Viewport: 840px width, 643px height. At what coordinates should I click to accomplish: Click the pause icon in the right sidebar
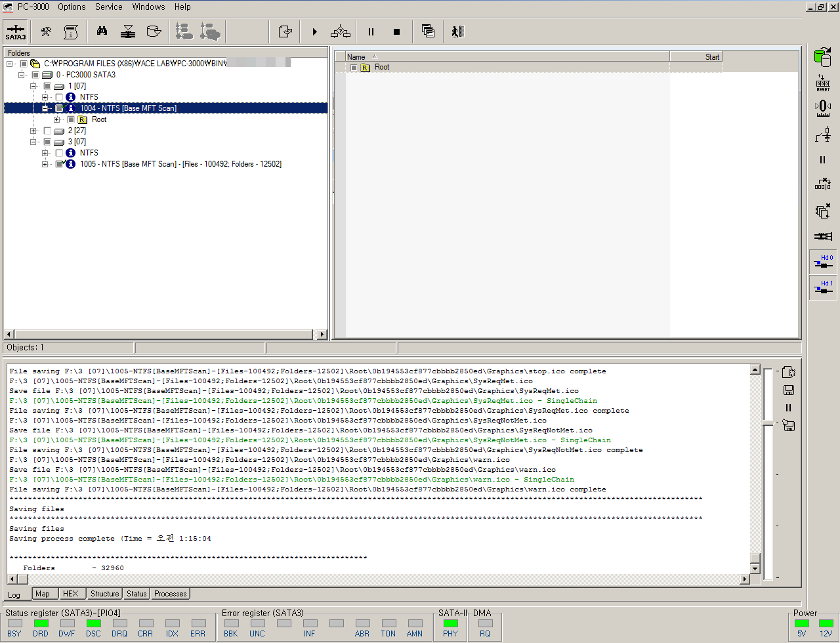(x=823, y=159)
